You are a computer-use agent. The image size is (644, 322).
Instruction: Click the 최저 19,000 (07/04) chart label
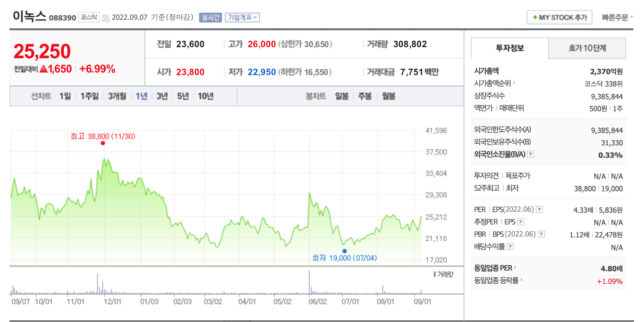pos(344,258)
